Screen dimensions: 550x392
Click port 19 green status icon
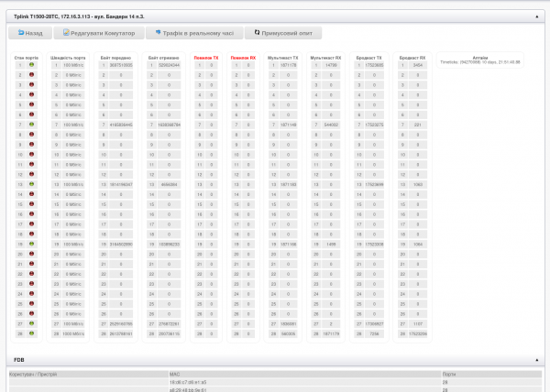tap(31, 243)
